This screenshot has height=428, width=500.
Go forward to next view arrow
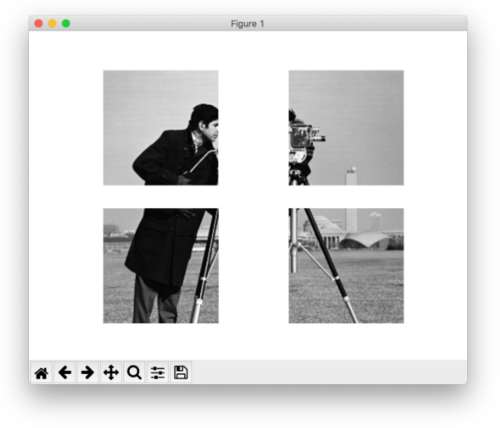coord(88,373)
